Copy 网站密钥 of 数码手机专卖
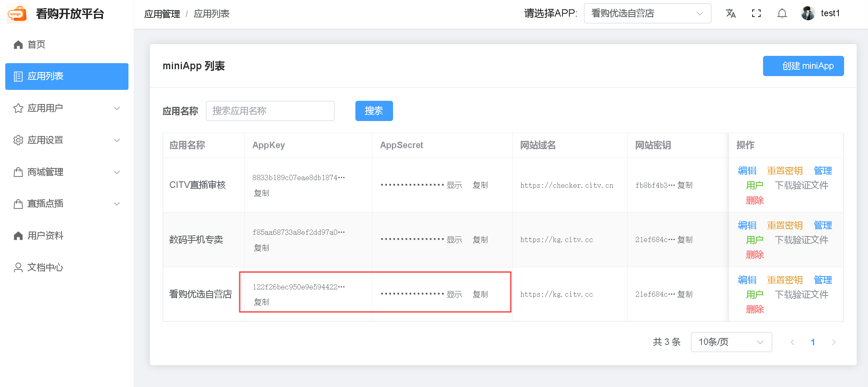Image resolution: width=868 pixels, height=387 pixels. pyautogui.click(x=685, y=240)
